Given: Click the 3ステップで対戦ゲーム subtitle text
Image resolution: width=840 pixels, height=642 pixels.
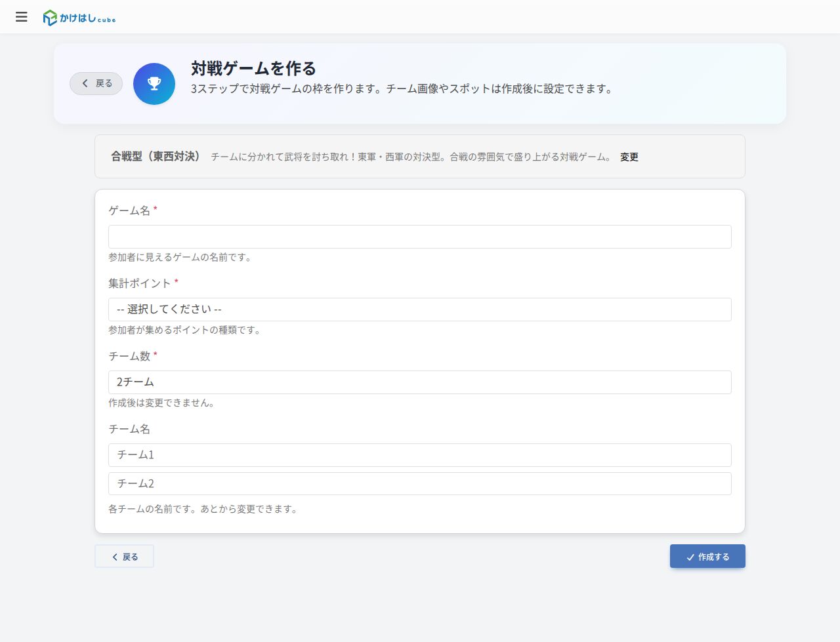Looking at the screenshot, I should click(404, 89).
